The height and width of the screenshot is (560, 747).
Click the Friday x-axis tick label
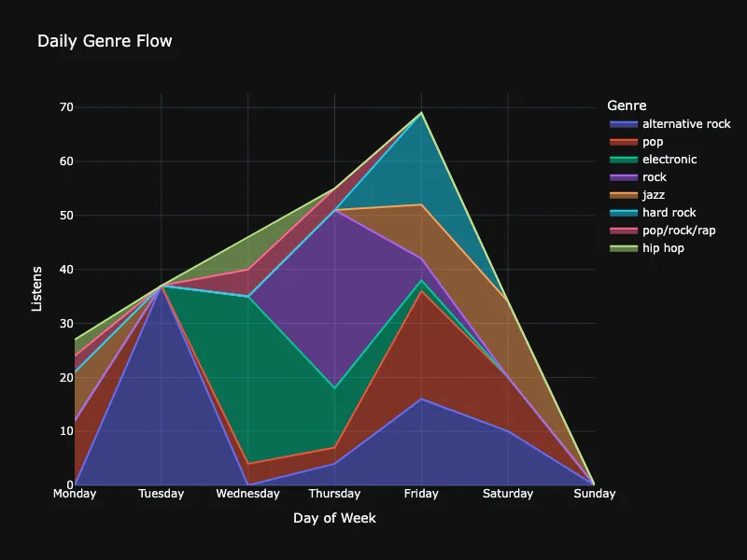tap(421, 494)
